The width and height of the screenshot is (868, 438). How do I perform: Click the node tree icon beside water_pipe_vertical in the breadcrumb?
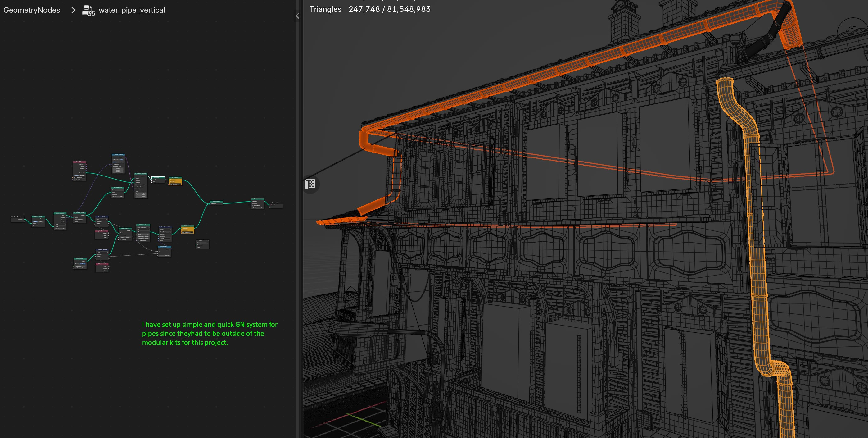(87, 10)
